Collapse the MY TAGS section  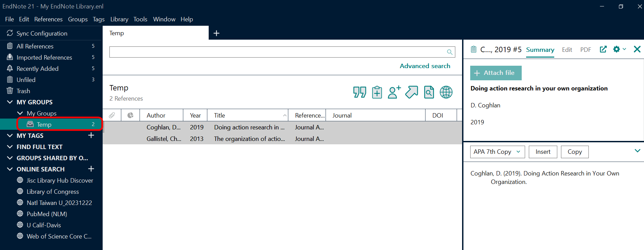pyautogui.click(x=10, y=136)
